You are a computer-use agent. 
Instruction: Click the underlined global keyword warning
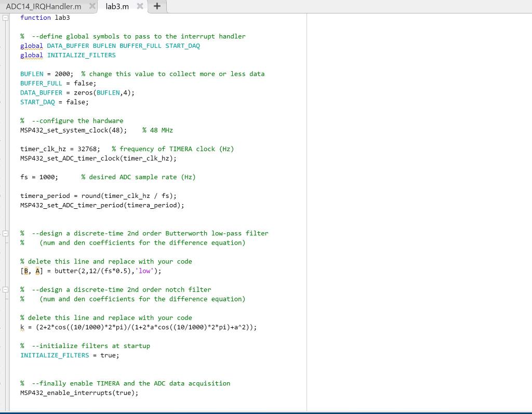tap(31, 46)
